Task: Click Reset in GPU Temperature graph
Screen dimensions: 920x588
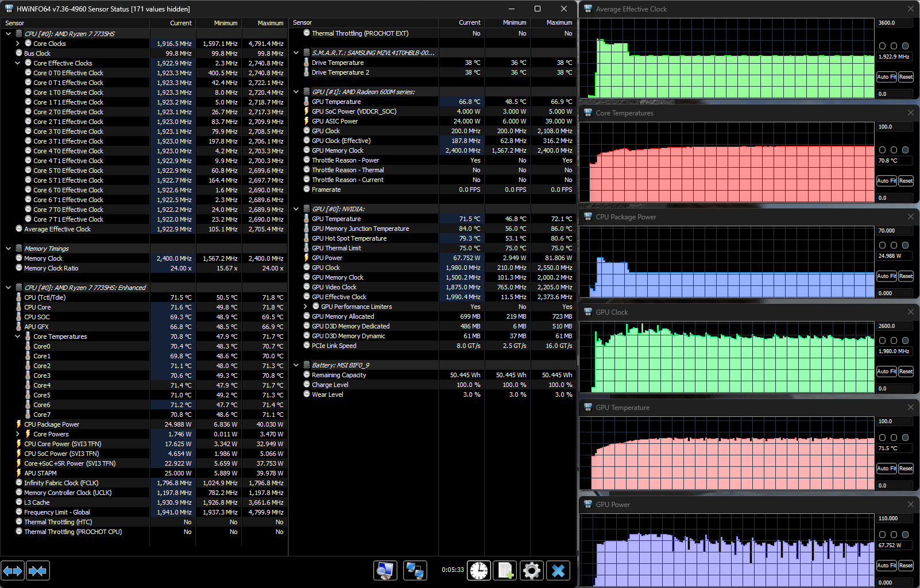Action: 906,469
